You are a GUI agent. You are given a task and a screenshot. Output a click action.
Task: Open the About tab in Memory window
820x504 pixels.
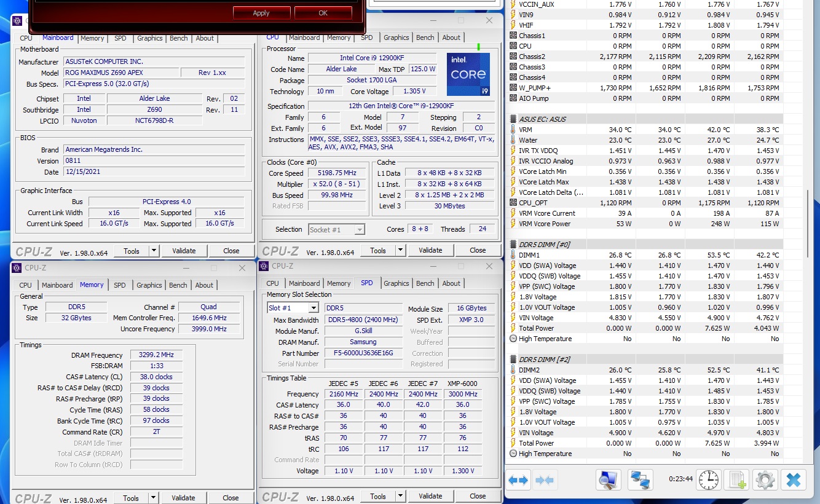[204, 285]
